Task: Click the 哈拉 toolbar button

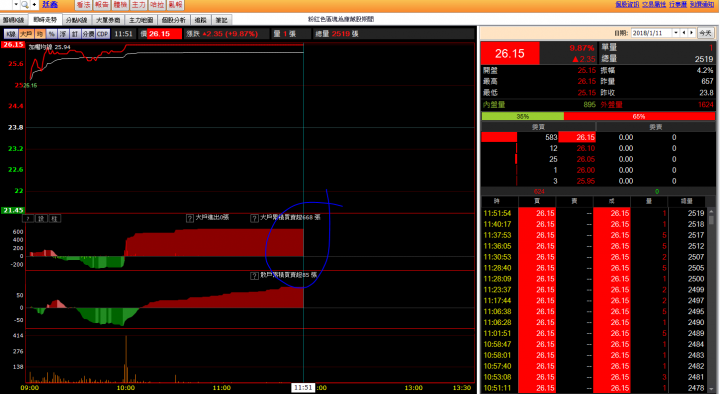Action: point(157,5)
